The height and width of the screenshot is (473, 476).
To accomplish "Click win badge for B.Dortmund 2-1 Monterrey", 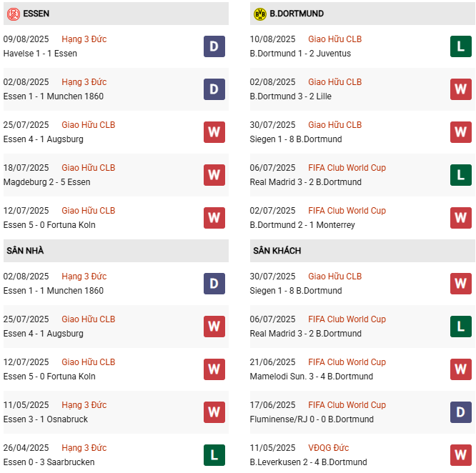I will point(460,218).
